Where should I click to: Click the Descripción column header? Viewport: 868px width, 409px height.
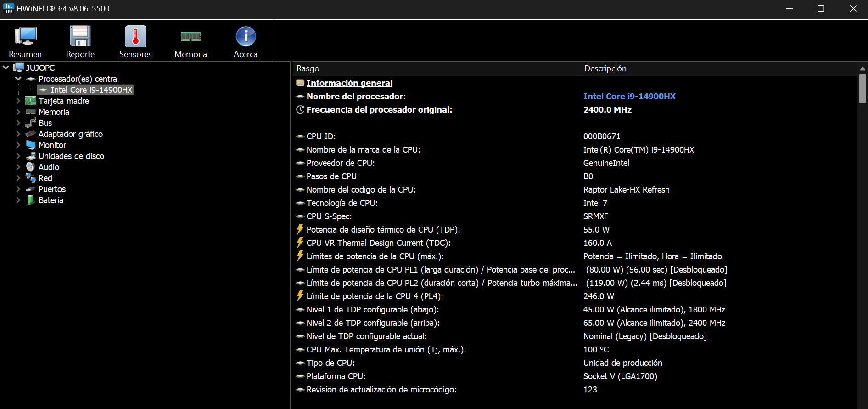(x=718, y=68)
